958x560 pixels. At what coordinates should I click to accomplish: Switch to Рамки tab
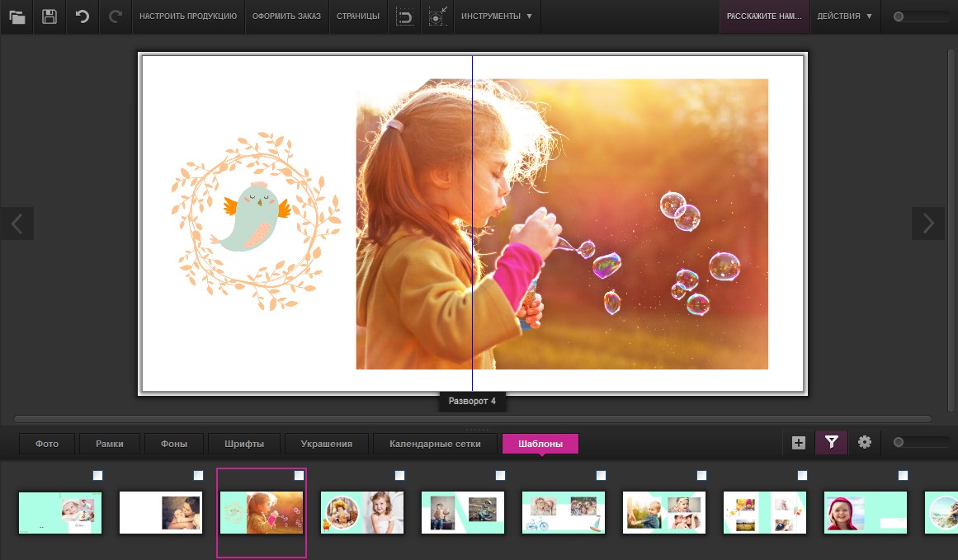(110, 444)
